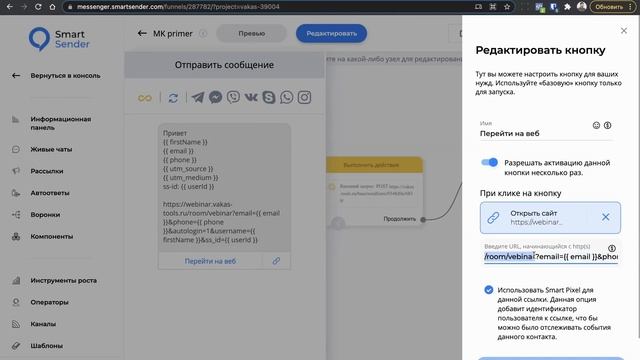
Task: Click the variable icon above the URL field
Action: click(x=611, y=248)
